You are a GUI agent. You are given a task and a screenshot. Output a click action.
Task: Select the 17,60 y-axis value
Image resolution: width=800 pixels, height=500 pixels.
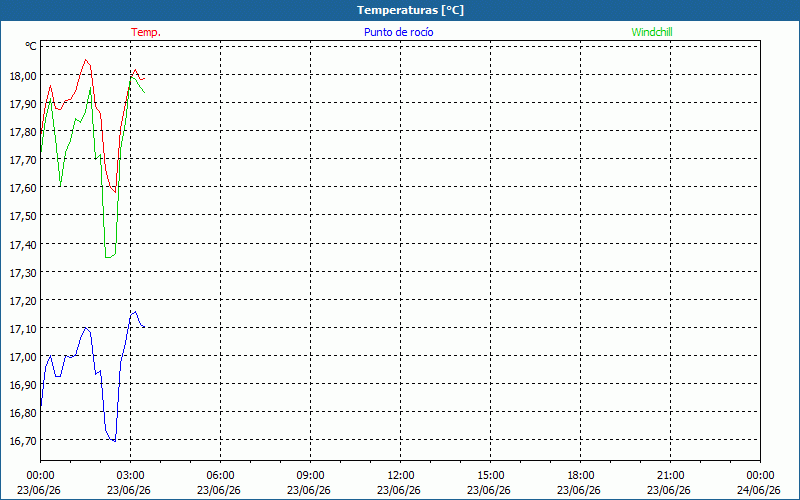click(23, 188)
